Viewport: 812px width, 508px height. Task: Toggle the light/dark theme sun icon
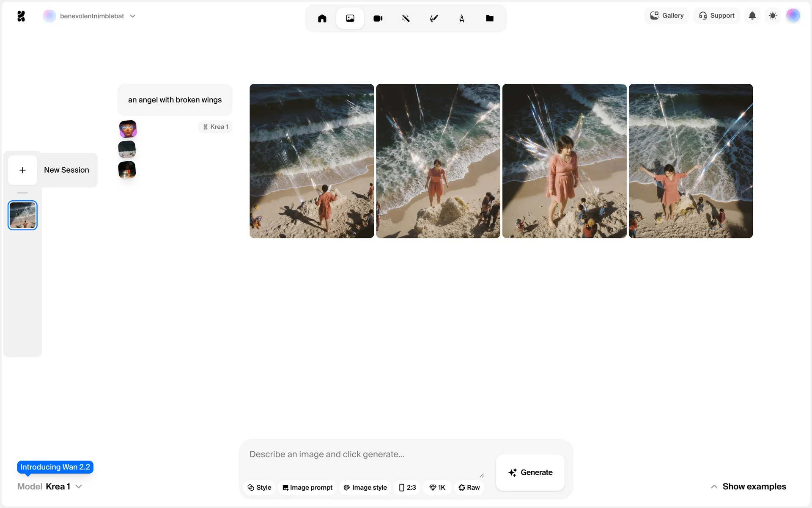772,16
